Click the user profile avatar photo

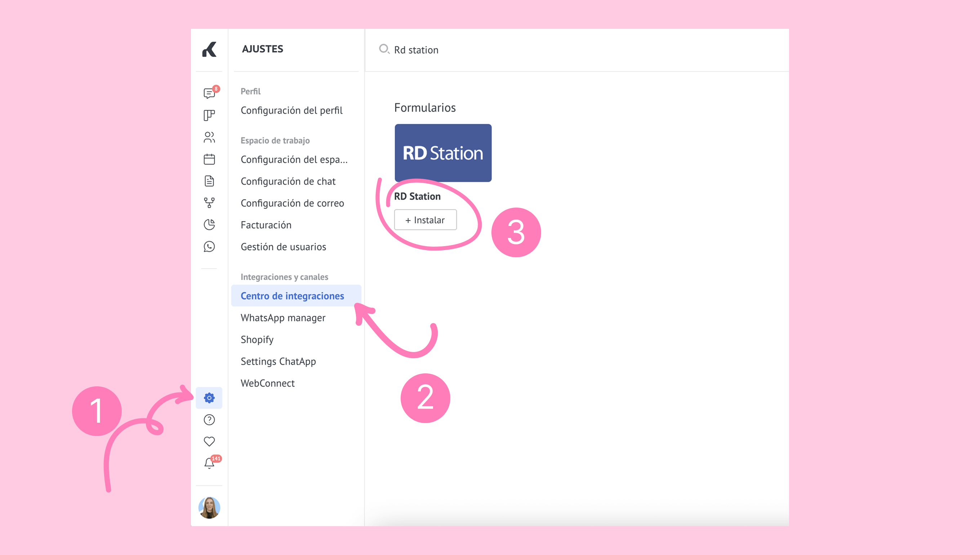(x=209, y=507)
